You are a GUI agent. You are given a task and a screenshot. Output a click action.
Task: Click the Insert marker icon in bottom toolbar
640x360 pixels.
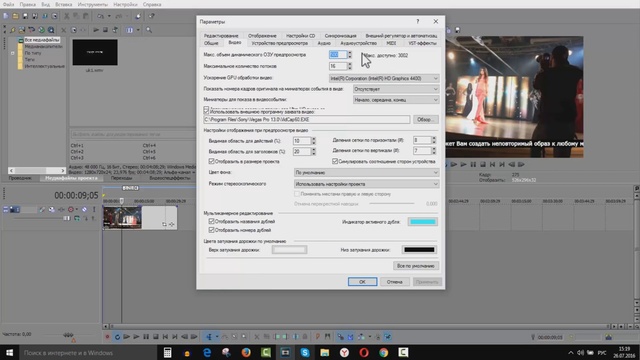click(318, 337)
